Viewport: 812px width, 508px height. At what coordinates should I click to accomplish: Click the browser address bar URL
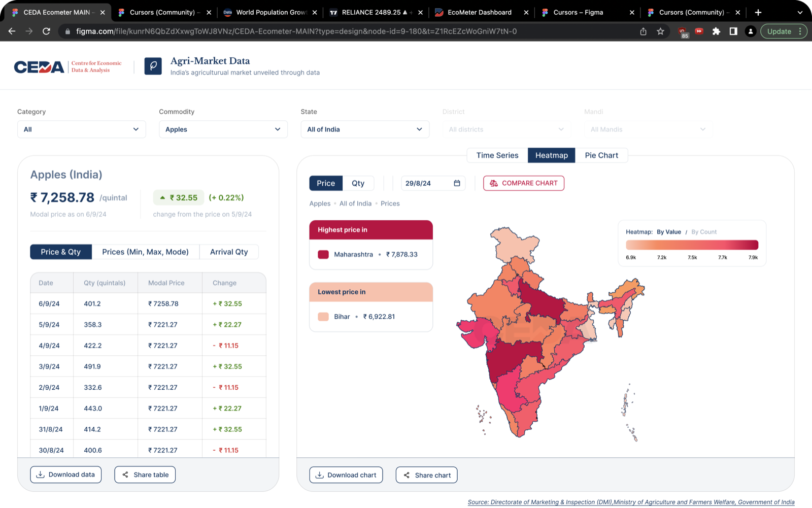point(296,31)
